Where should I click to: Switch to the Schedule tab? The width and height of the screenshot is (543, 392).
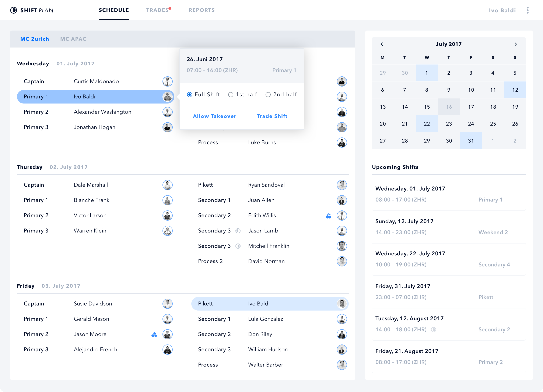point(114,10)
